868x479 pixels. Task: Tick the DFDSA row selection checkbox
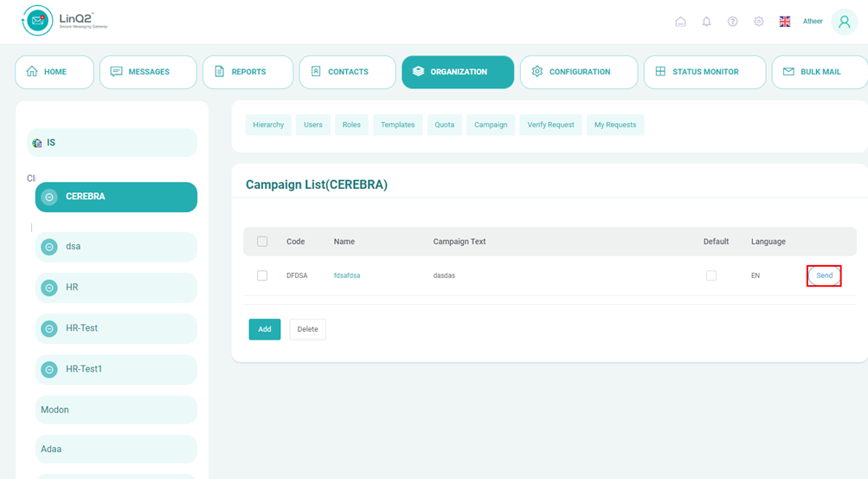262,275
